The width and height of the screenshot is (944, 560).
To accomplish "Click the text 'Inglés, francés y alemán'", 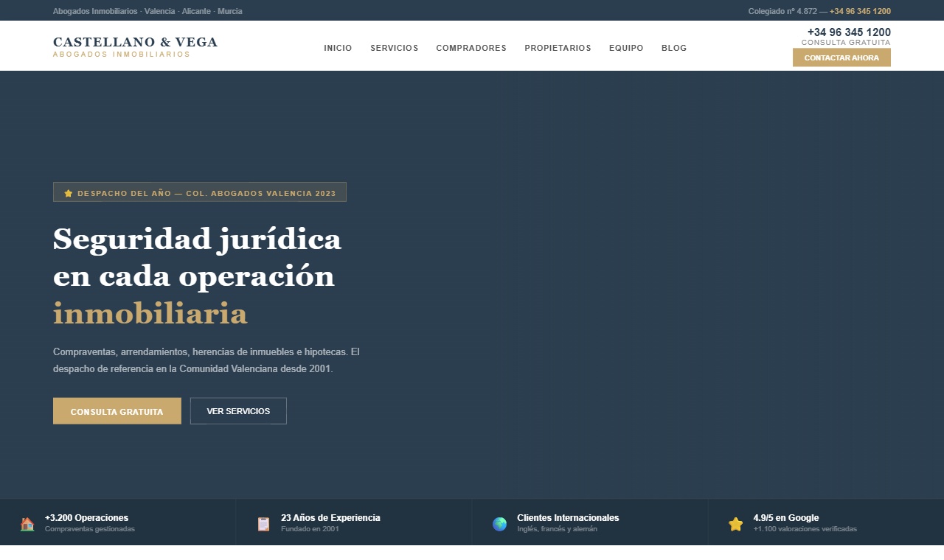I will coord(557,529).
